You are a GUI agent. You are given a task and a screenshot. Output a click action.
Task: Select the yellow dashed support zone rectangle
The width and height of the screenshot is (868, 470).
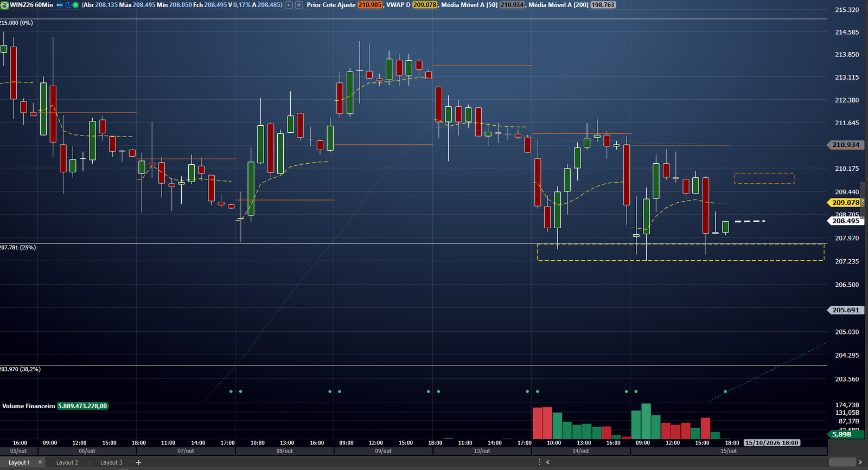coord(680,252)
